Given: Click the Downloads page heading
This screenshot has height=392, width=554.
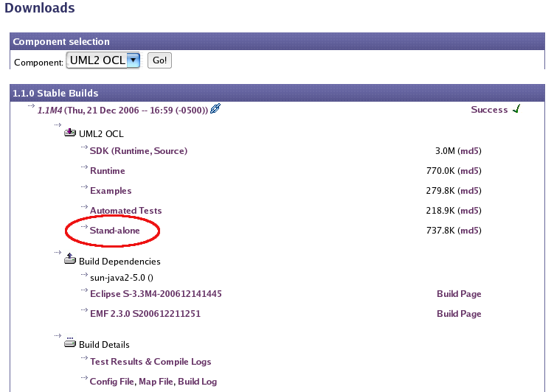Looking at the screenshot, I should [x=40, y=8].
